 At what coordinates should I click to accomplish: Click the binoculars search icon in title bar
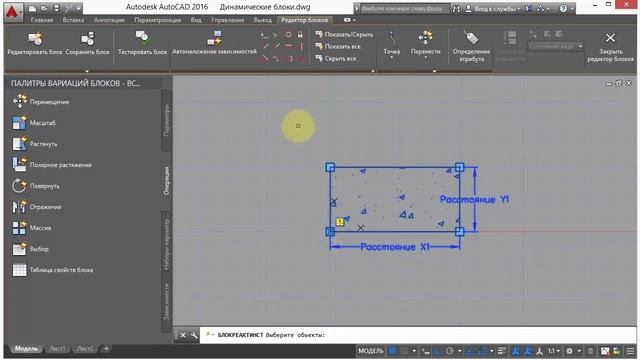pyautogui.click(x=456, y=9)
